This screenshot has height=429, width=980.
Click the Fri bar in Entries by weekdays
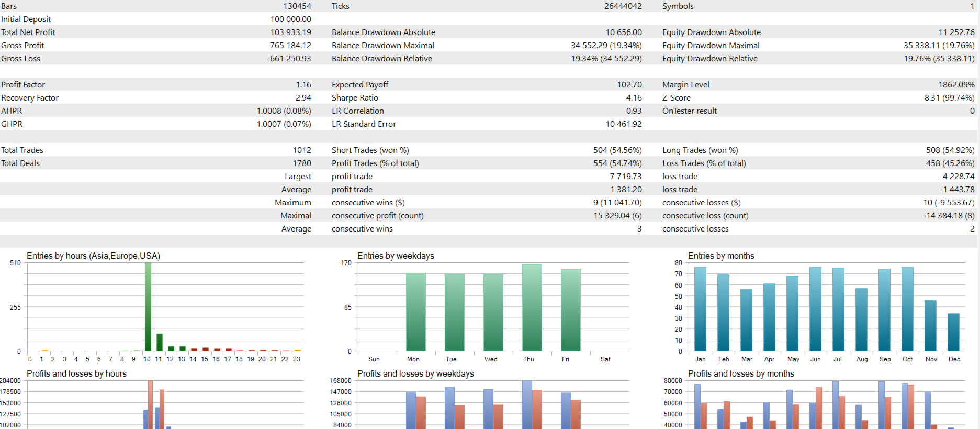[x=570, y=310]
